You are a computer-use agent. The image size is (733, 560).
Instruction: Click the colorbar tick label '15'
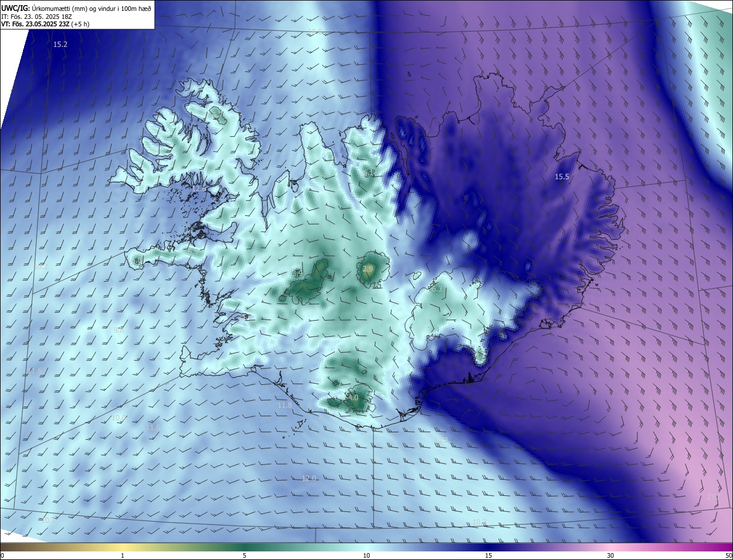[x=488, y=555]
